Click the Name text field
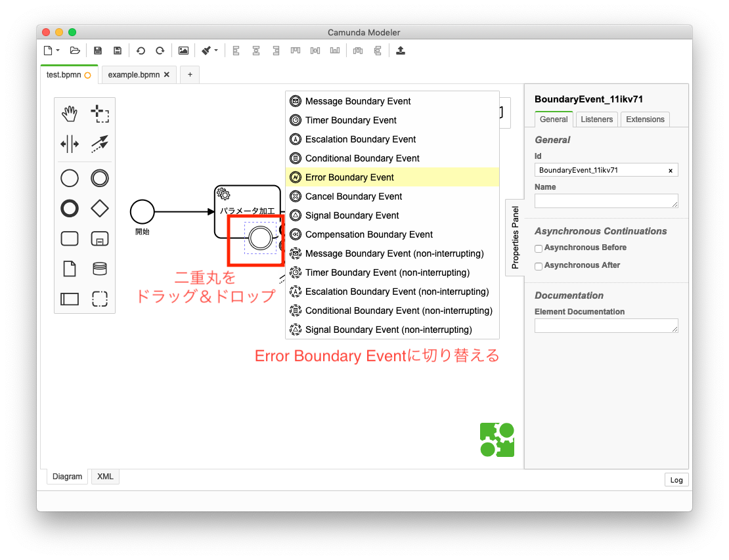The height and width of the screenshot is (560, 729). point(606,201)
